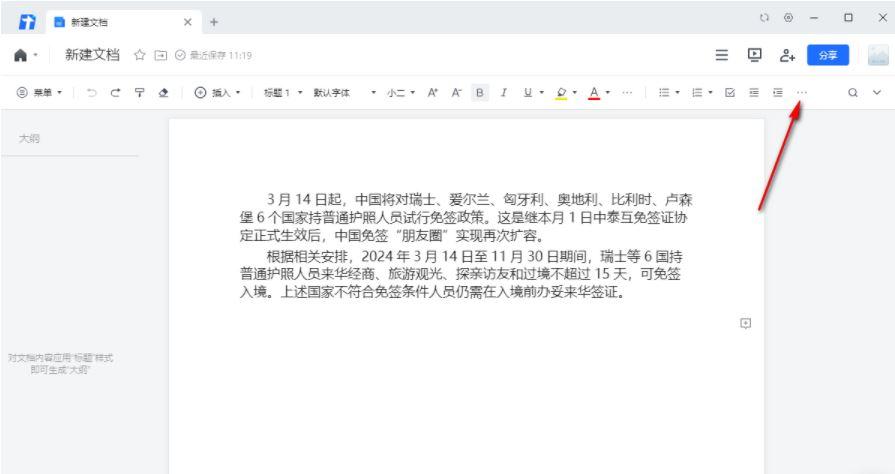The height and width of the screenshot is (474, 895).
Task: Click the undo arrow in toolbar
Action: coord(93,93)
